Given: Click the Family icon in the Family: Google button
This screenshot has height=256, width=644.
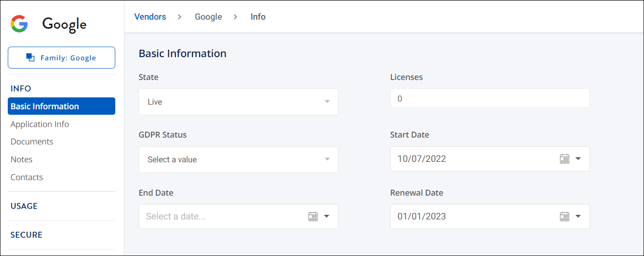Looking at the screenshot, I should click(31, 58).
